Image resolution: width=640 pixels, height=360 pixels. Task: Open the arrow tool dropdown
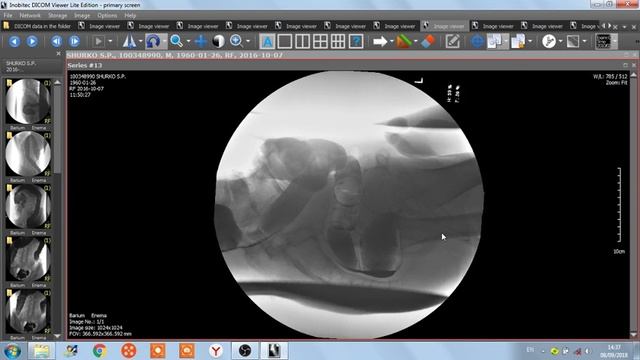tap(391, 41)
